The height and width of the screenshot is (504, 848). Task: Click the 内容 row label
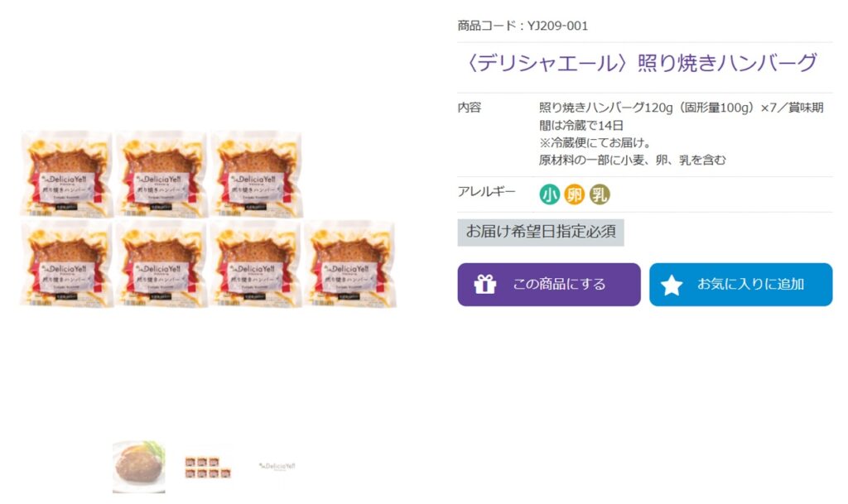[470, 108]
